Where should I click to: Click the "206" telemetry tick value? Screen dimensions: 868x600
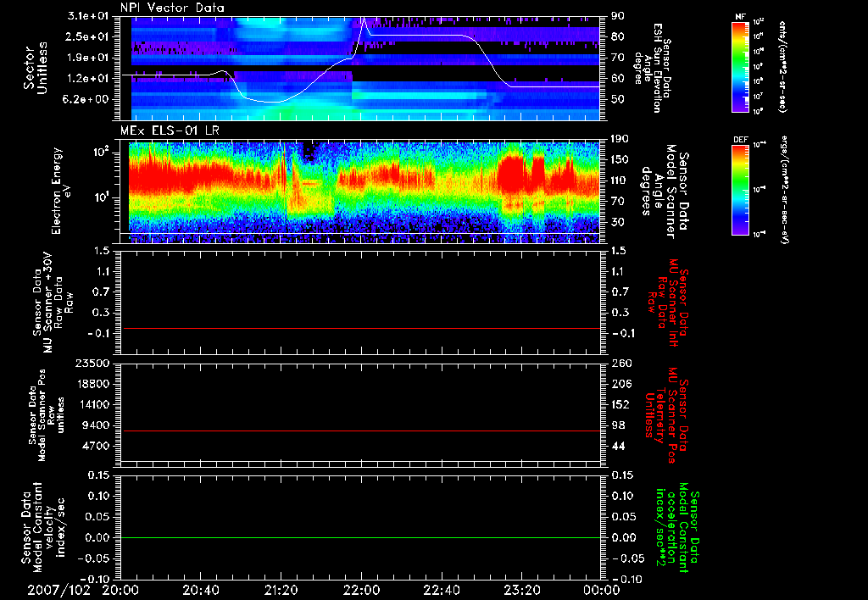pyautogui.click(x=620, y=384)
